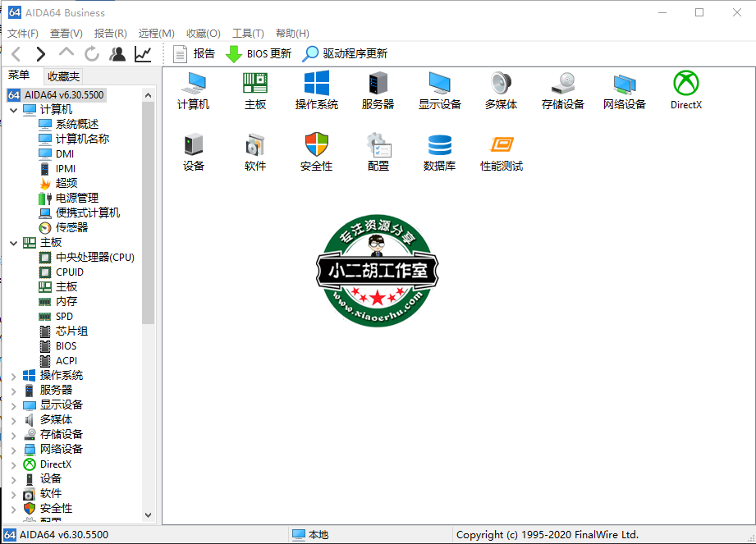Select 中央处理器(CPU) tree item

94,257
